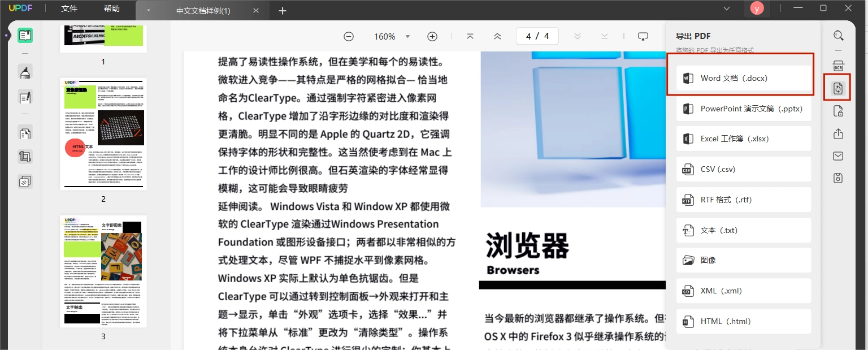Screen dimensions: 868x350
Task: Open the Protect PDF lock icon
Action: pyautogui.click(x=838, y=111)
